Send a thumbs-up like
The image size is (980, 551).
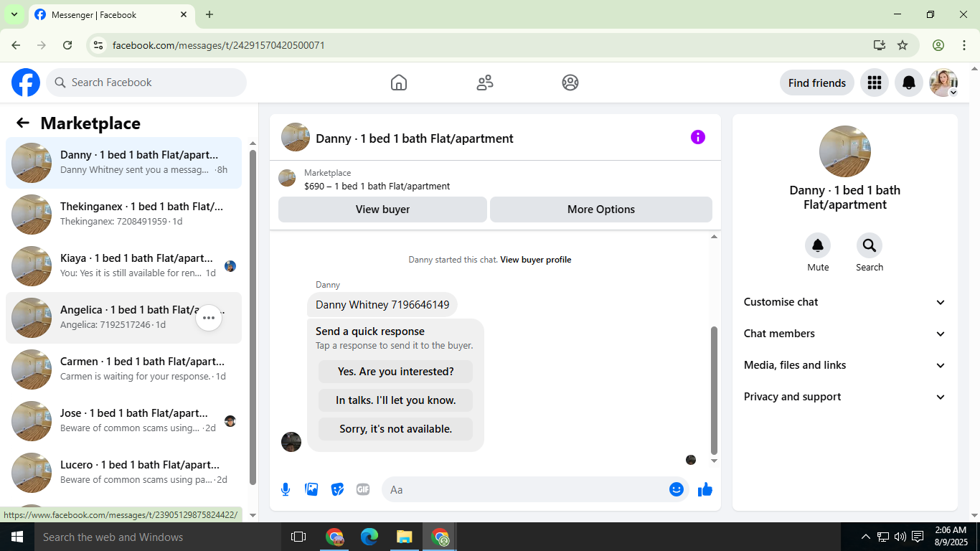tap(705, 489)
